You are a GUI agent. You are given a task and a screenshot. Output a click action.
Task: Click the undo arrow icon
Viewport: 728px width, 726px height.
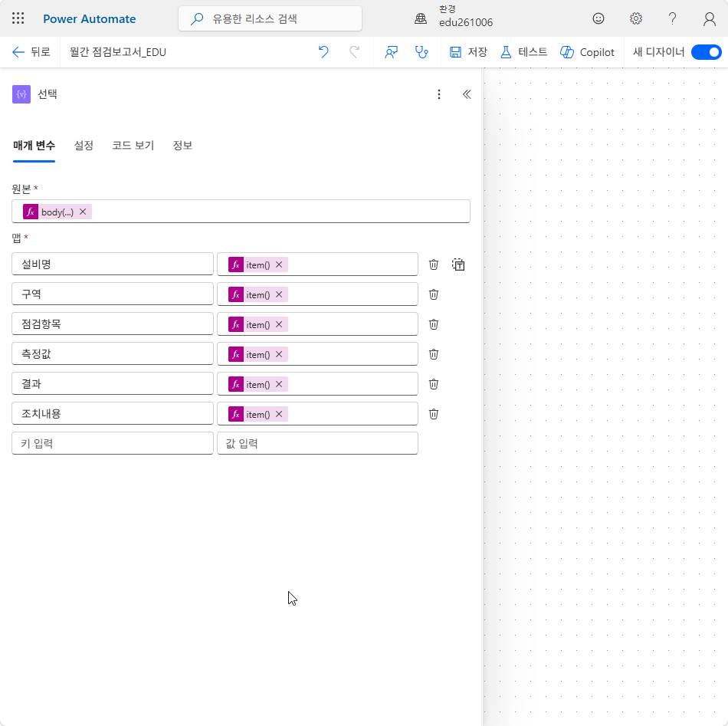(x=323, y=52)
